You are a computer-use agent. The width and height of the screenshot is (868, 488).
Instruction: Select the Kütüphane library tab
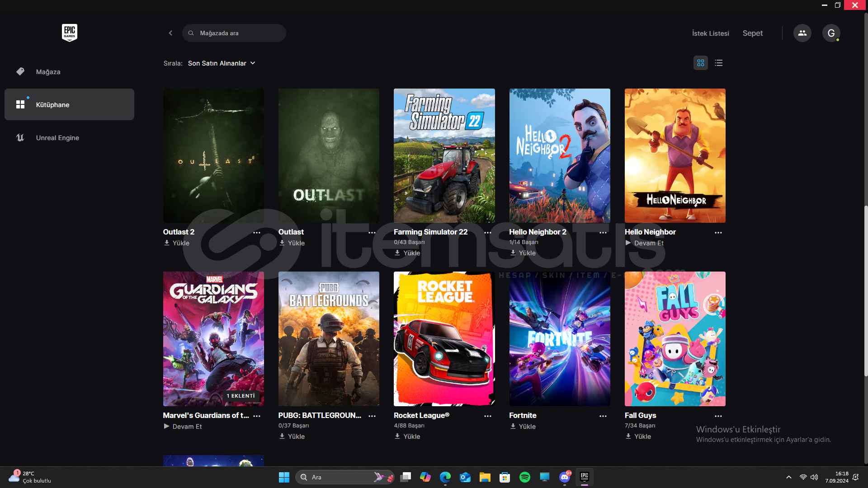pos(69,104)
